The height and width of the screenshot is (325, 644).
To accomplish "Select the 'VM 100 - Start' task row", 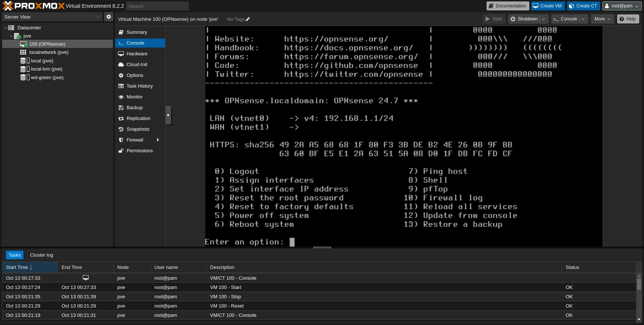I will point(319,287).
